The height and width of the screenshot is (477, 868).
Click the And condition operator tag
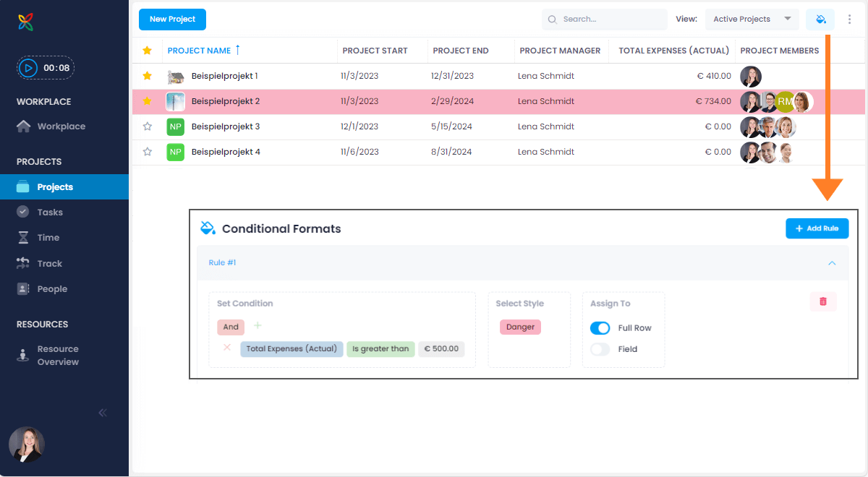click(231, 327)
